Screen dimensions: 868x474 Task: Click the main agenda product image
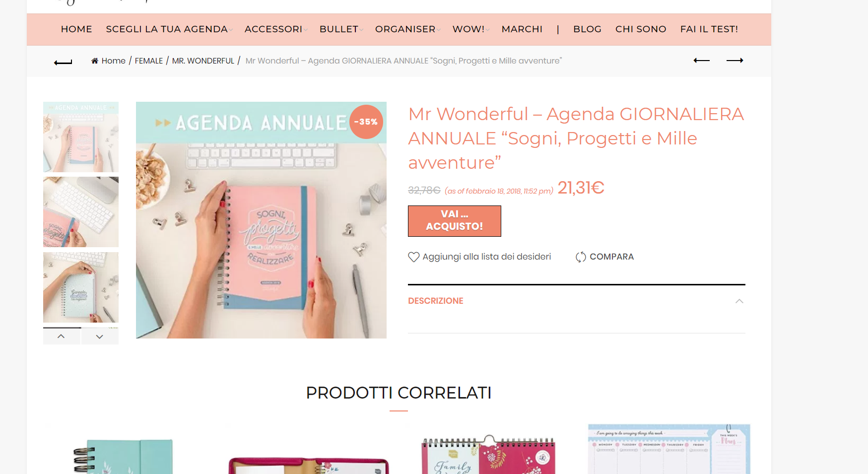click(261, 220)
